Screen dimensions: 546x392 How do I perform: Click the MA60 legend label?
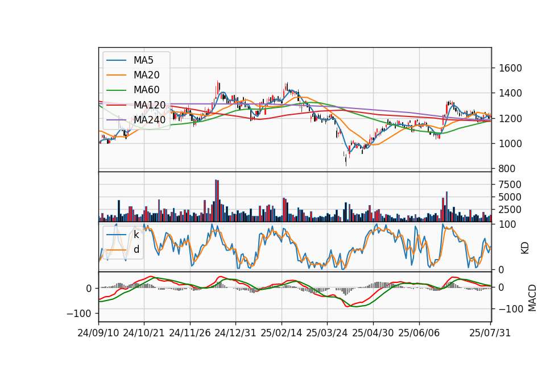pyautogui.click(x=146, y=90)
